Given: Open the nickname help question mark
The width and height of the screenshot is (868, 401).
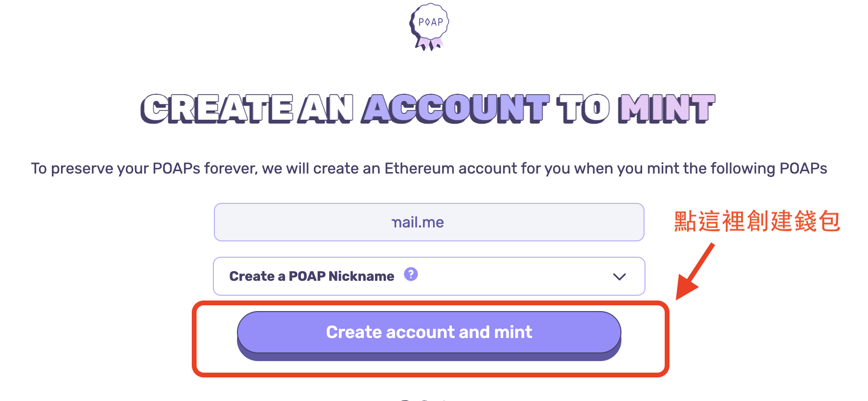Looking at the screenshot, I should point(411,274).
